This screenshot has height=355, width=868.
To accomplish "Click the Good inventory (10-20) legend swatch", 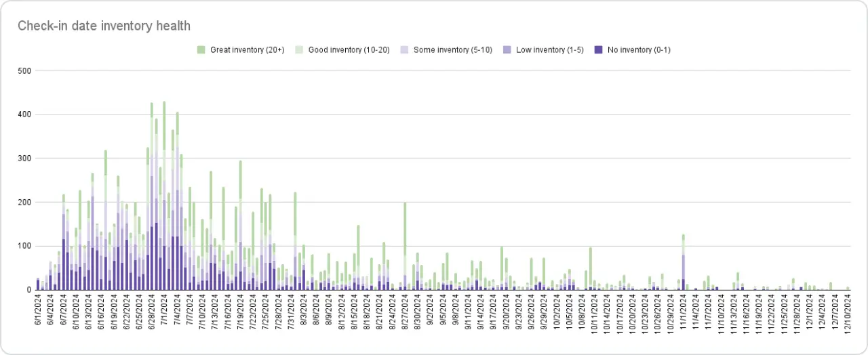I will point(299,50).
